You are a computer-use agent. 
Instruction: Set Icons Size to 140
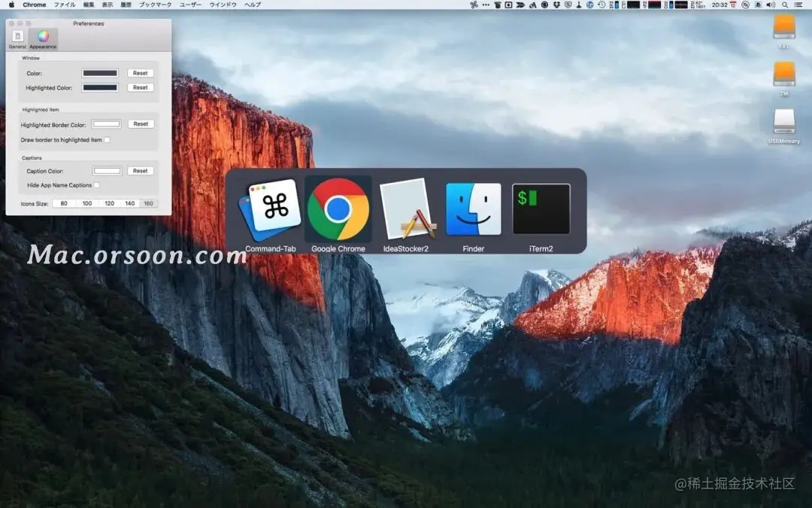(x=130, y=204)
